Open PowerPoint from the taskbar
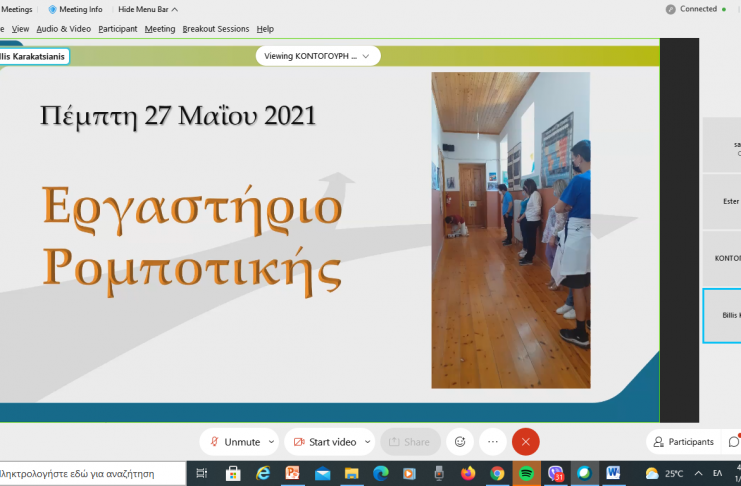741x486 pixels. pos(293,473)
